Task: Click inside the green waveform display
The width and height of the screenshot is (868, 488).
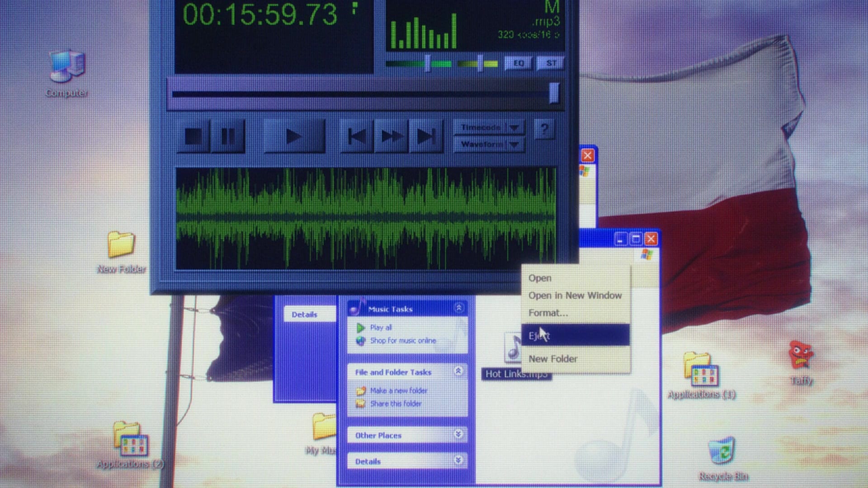Action: [366, 219]
